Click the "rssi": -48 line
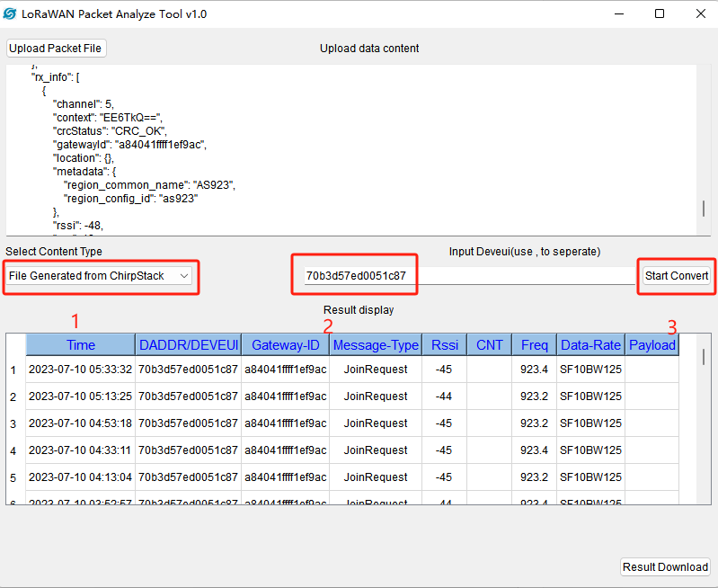This screenshot has height=588, width=718. click(x=78, y=226)
